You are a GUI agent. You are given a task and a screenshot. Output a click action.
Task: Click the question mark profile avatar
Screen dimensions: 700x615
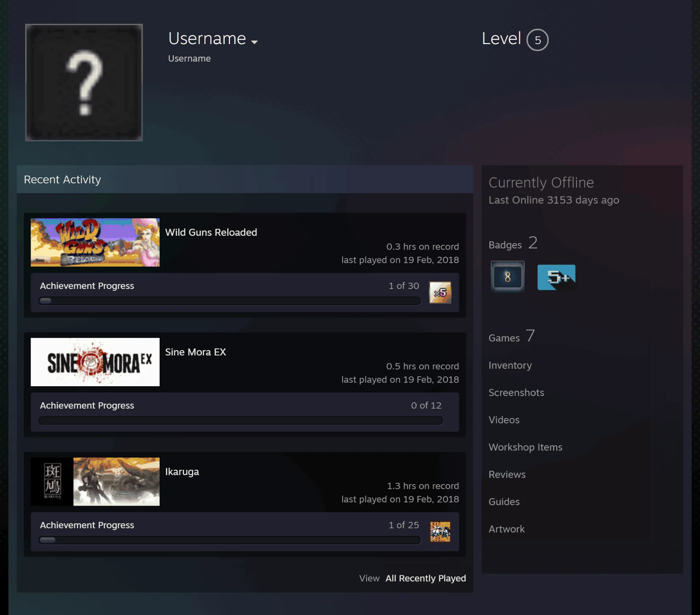[x=84, y=82]
